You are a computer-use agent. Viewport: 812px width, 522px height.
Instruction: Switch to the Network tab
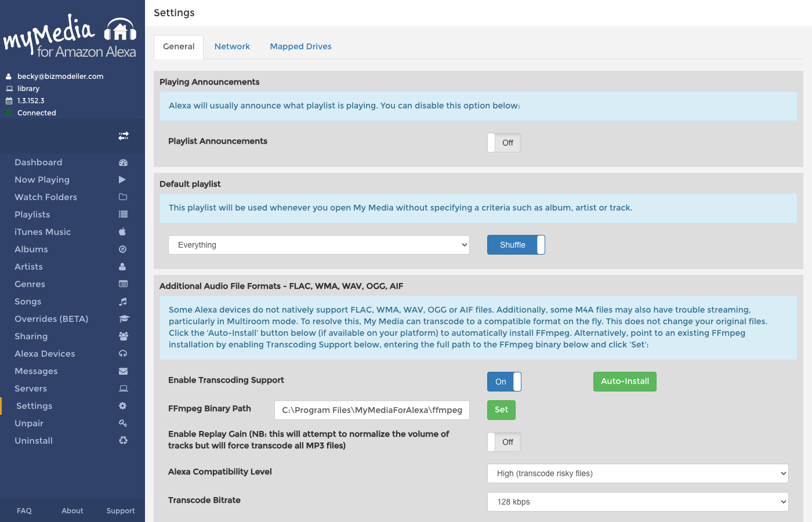coord(232,46)
